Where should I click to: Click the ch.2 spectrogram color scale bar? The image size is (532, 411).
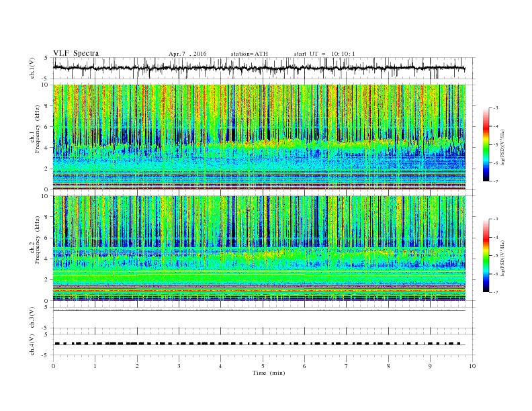486,255
